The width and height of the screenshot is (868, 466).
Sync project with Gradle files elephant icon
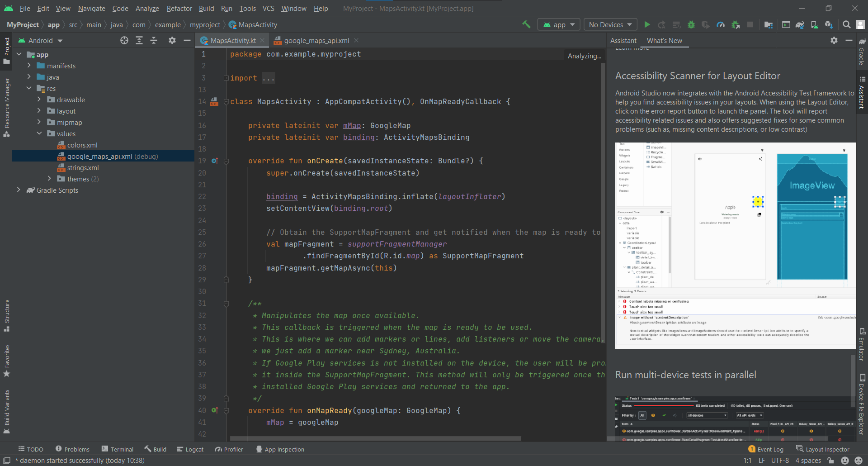(800, 24)
